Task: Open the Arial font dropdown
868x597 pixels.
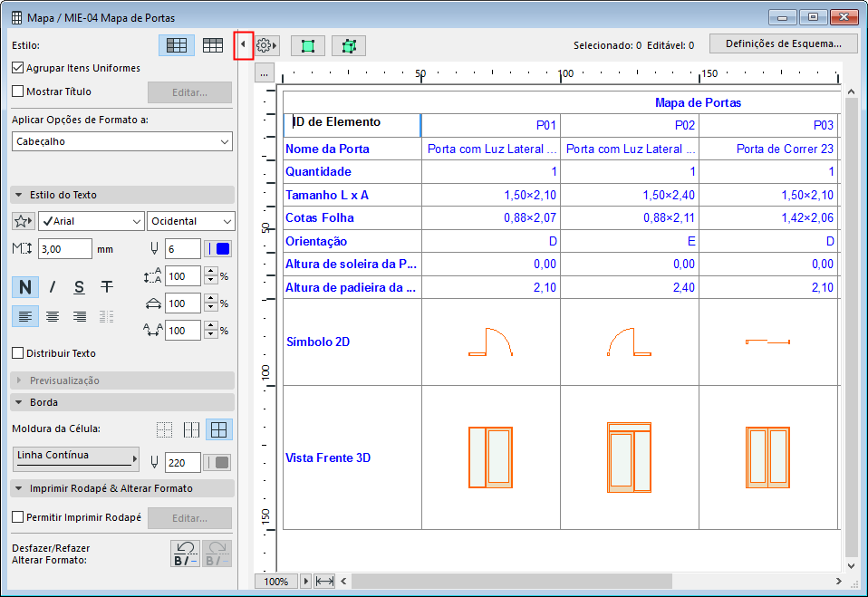Action: (x=91, y=221)
